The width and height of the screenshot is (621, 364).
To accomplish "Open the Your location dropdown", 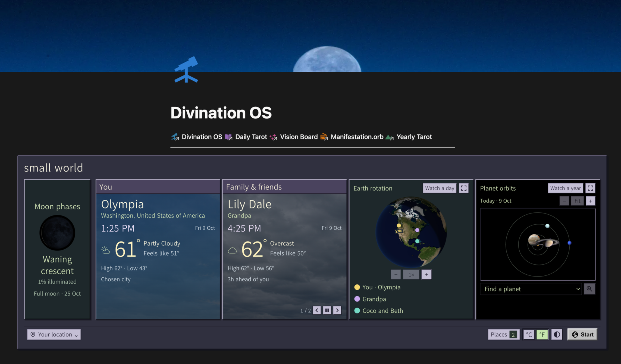I will point(54,334).
